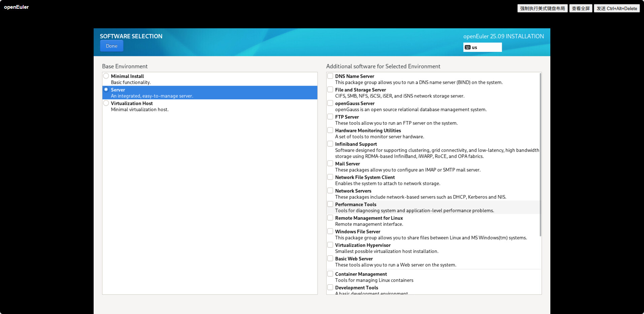644x314 pixels.
Task: Tick the File and Storage Server checkbox
Action: pos(330,90)
